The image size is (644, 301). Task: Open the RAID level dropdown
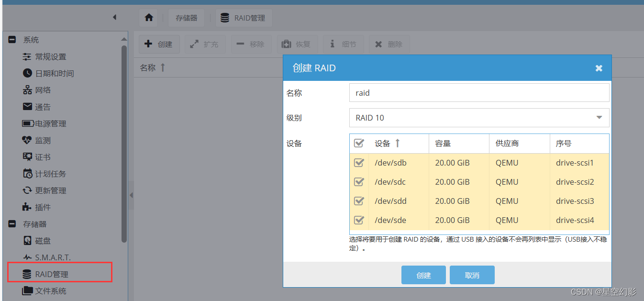tap(599, 117)
